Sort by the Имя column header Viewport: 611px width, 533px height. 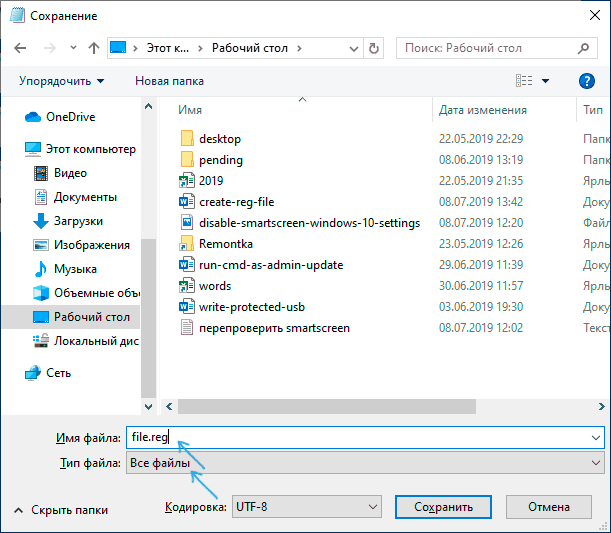[190, 110]
